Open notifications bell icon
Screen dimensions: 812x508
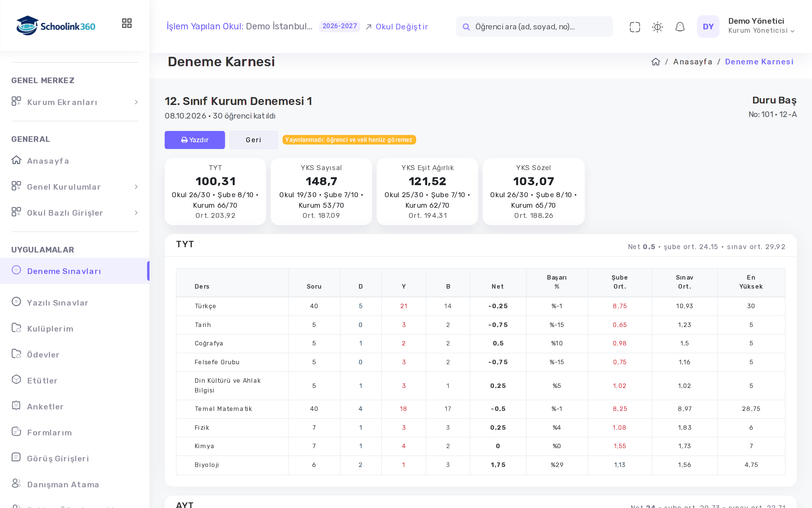[680, 27]
